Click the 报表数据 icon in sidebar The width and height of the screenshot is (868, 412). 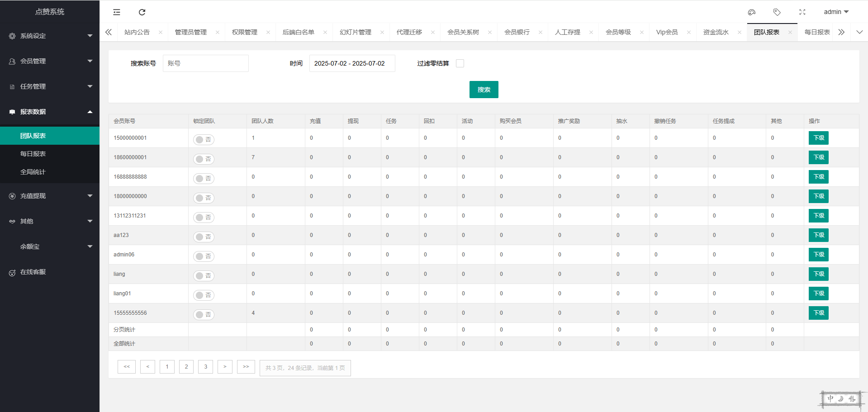pos(12,112)
